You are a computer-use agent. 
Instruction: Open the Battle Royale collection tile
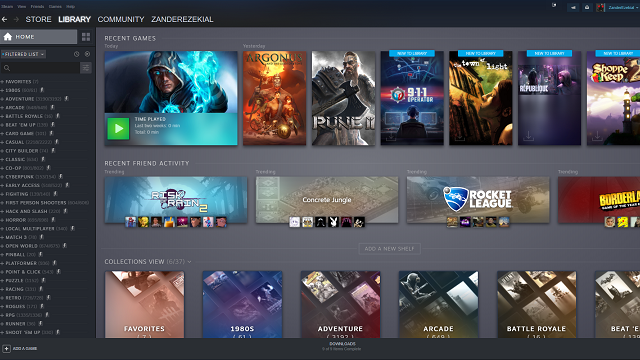click(x=536, y=304)
